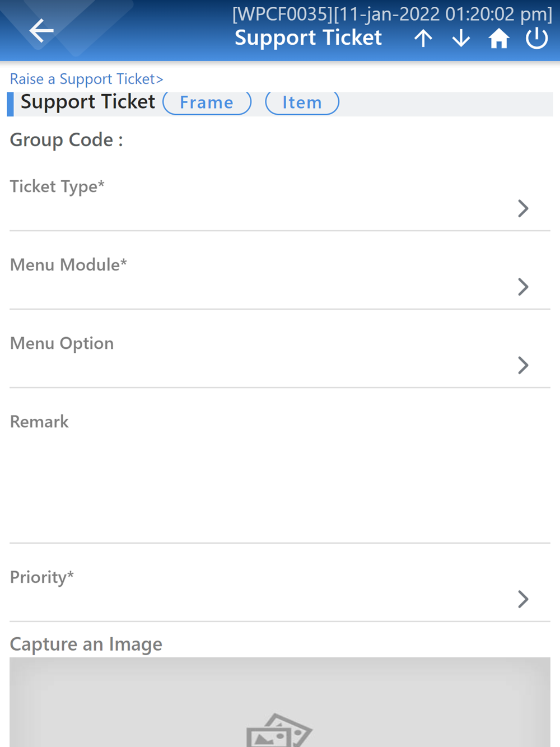Click the Capture an Image label

(x=86, y=644)
